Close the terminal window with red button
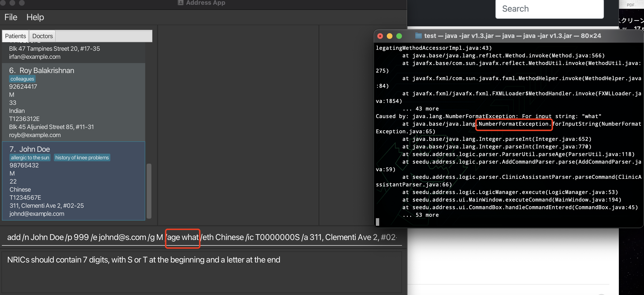 point(380,36)
